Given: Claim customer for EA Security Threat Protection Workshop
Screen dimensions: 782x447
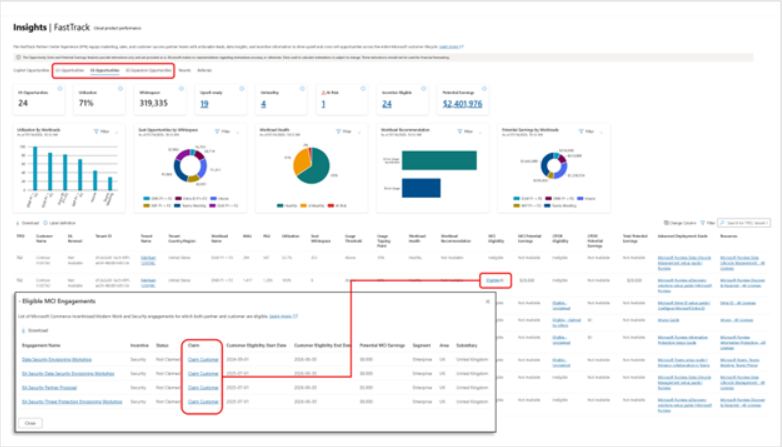Looking at the screenshot, I should click(203, 401).
